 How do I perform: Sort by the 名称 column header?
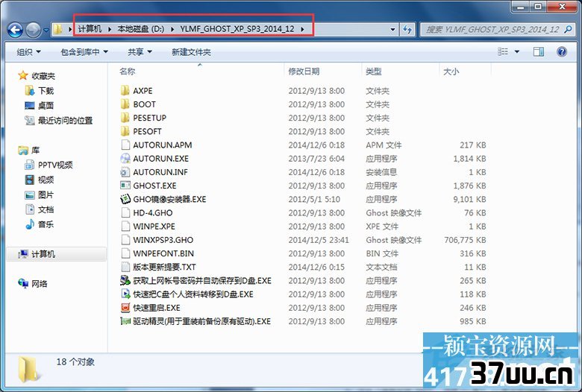tap(128, 72)
